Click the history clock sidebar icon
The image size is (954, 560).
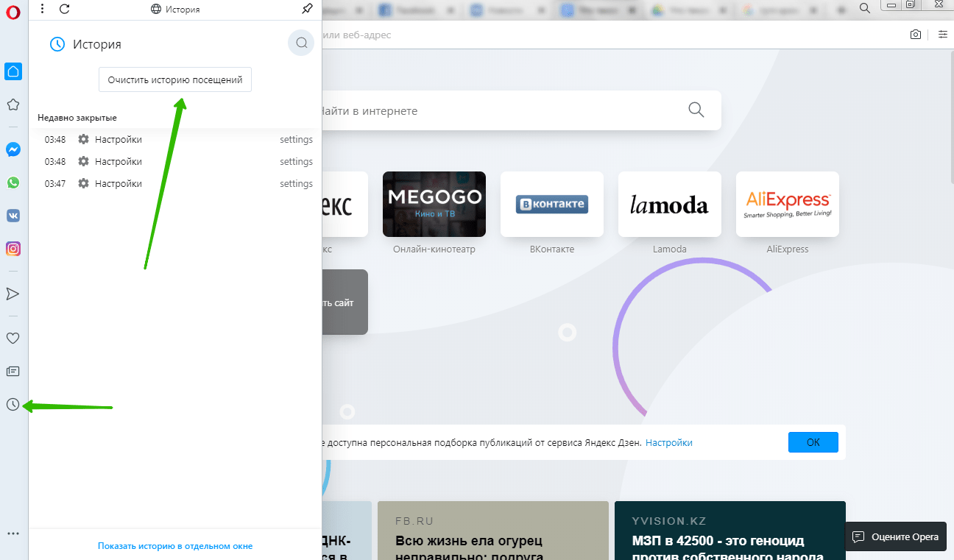pyautogui.click(x=13, y=404)
